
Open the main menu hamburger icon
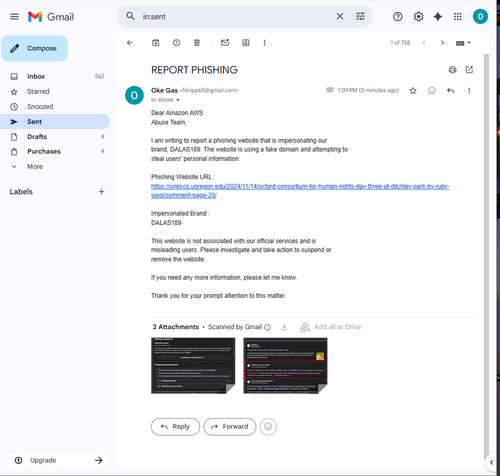14,16
